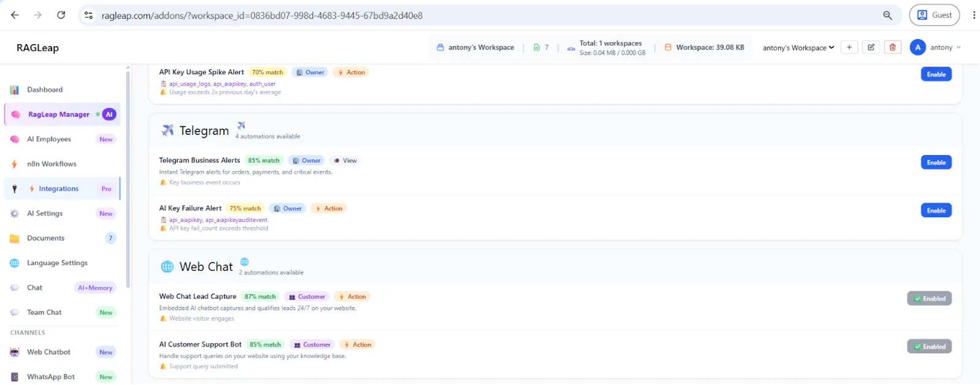The width and height of the screenshot is (980, 385).
Task: Click Customer tag on Web Chat Lead Capture
Action: click(x=307, y=297)
